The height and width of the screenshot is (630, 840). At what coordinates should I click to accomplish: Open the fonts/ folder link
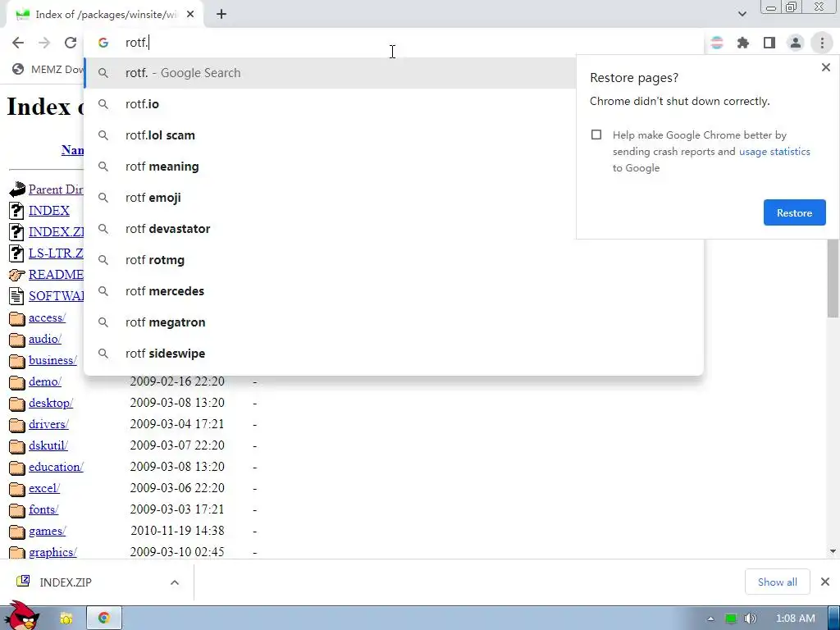tap(43, 509)
